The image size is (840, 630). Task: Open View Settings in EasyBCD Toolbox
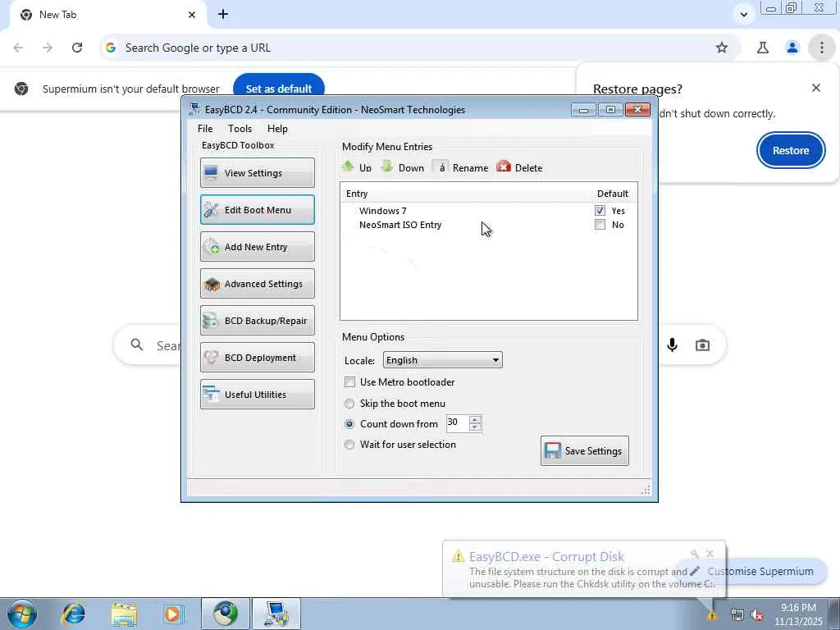coord(257,172)
